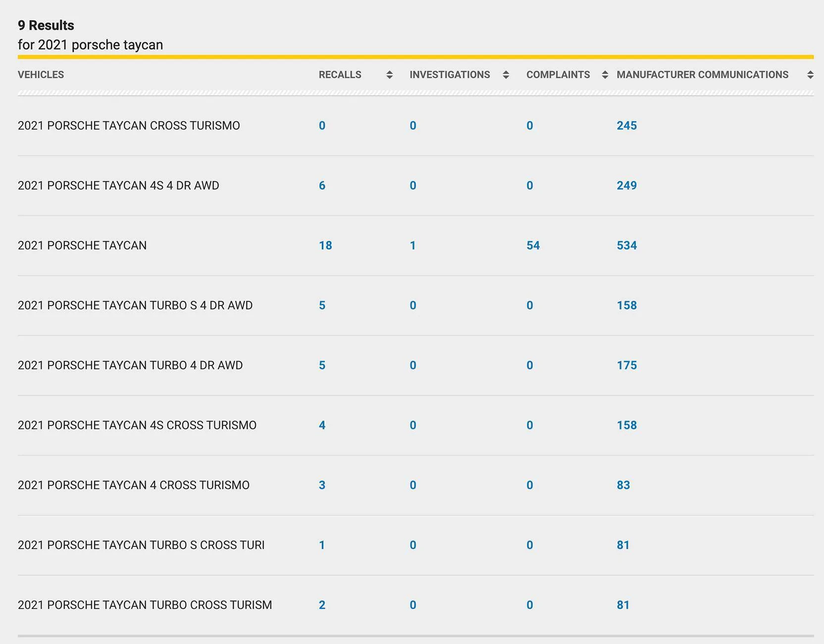The width and height of the screenshot is (824, 644).
Task: Open 81 communications for Taycan Turbo Cross Turism
Action: click(x=623, y=605)
